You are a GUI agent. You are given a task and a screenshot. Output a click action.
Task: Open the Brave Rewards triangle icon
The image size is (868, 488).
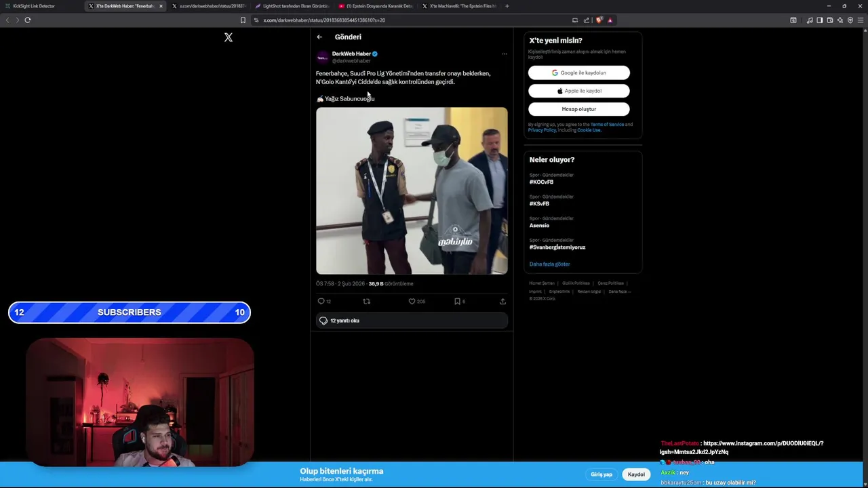click(610, 20)
